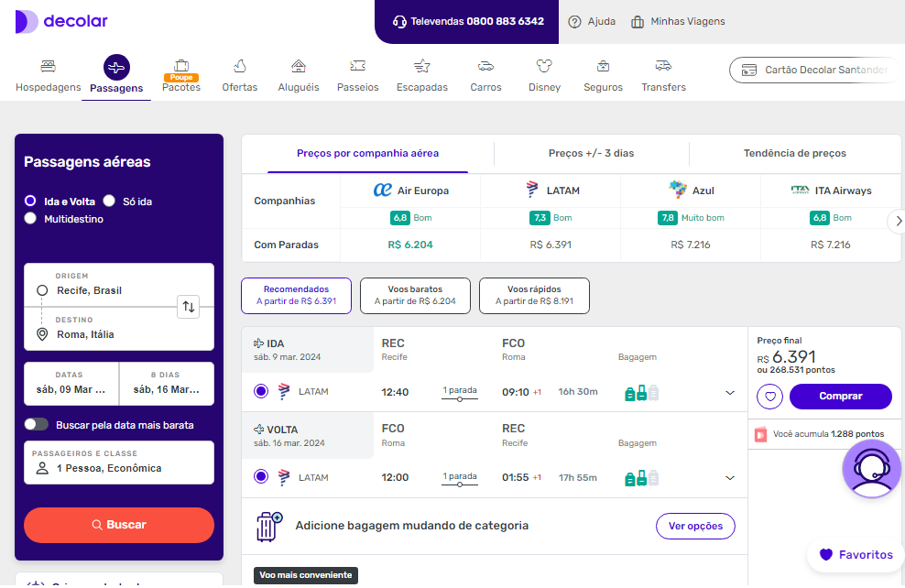The image size is (905, 588).
Task: Click the swap origin and destination icon
Action: (x=188, y=307)
